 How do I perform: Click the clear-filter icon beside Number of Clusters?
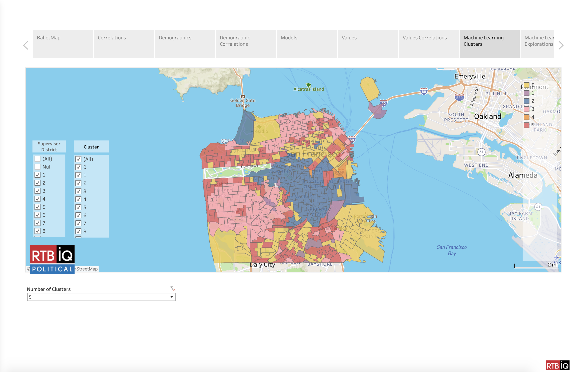click(173, 288)
